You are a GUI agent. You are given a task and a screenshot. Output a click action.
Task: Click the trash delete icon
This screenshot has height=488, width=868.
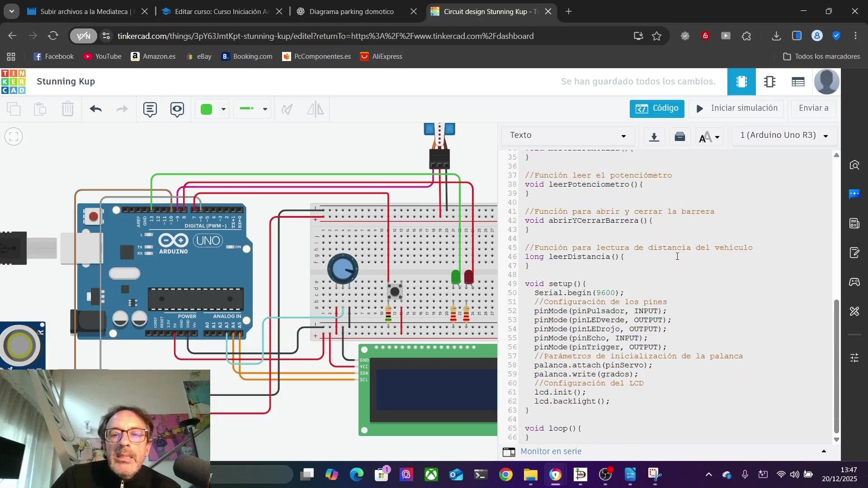pos(68,109)
